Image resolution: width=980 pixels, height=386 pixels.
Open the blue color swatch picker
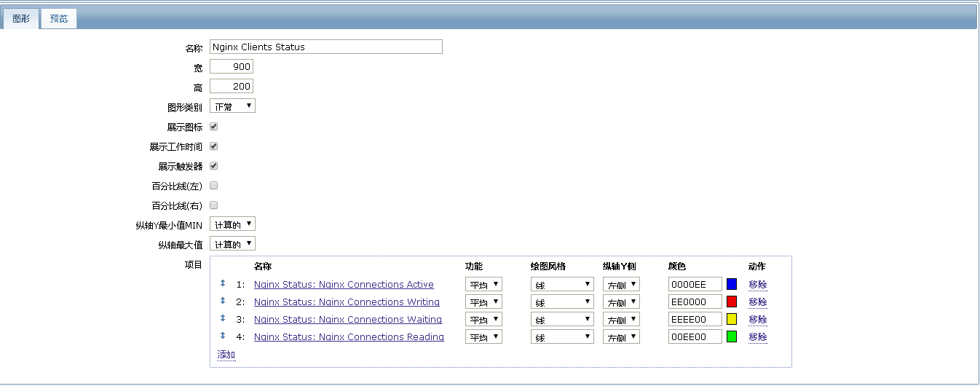click(732, 284)
